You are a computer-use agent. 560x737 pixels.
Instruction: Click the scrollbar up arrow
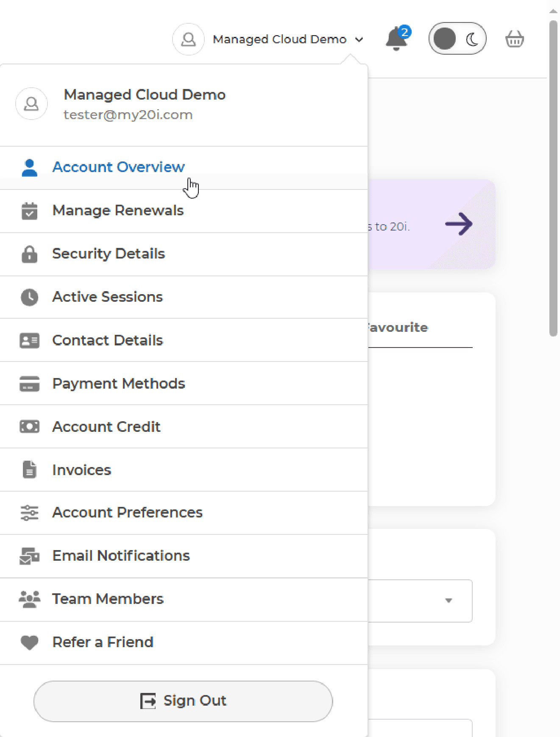click(553, 11)
